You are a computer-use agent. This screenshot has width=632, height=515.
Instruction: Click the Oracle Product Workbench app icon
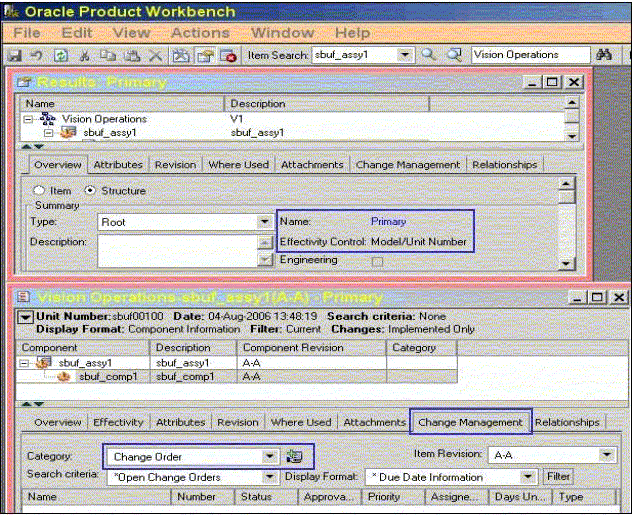coord(11,11)
